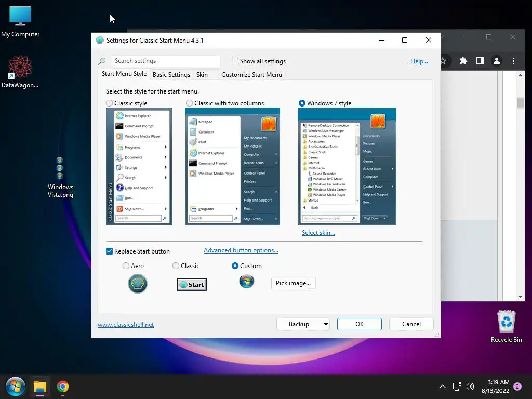
Task: Open the Recycle Bin on desktop
Action: 506,326
